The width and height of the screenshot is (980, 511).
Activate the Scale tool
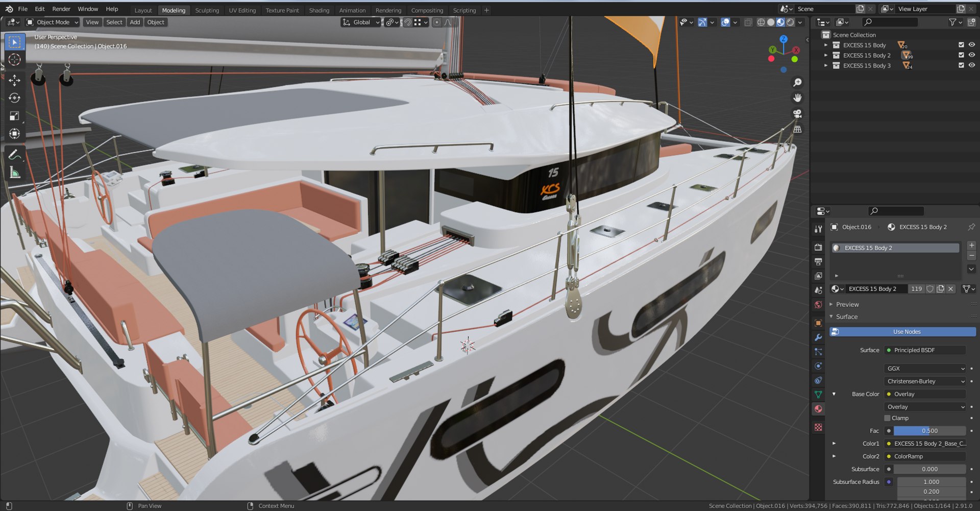(15, 116)
